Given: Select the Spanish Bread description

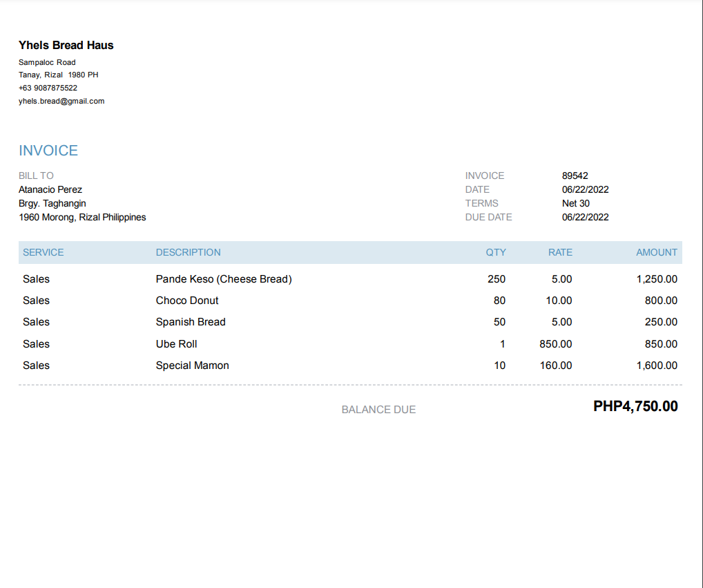Looking at the screenshot, I should click(191, 323).
